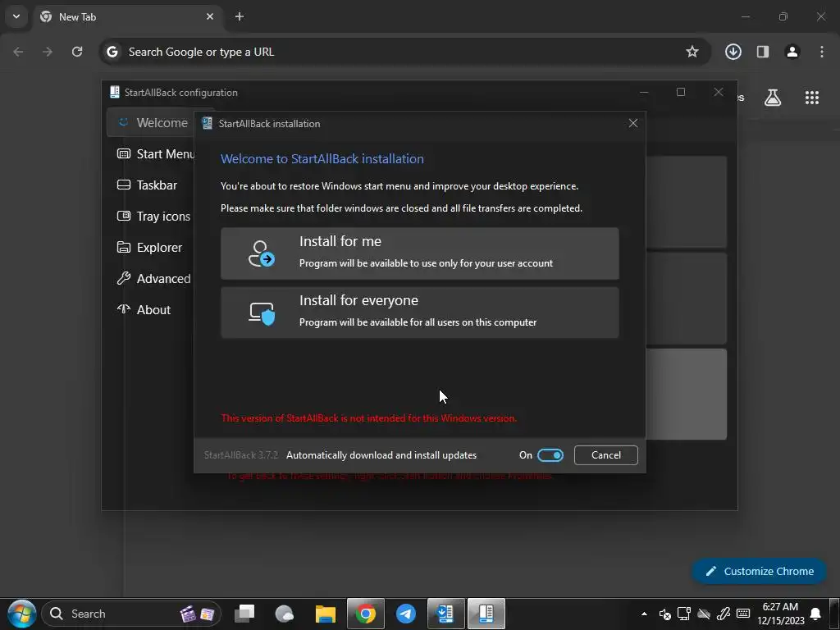Click the muted volume tray icon
The width and height of the screenshot is (840, 630).
[664, 614]
